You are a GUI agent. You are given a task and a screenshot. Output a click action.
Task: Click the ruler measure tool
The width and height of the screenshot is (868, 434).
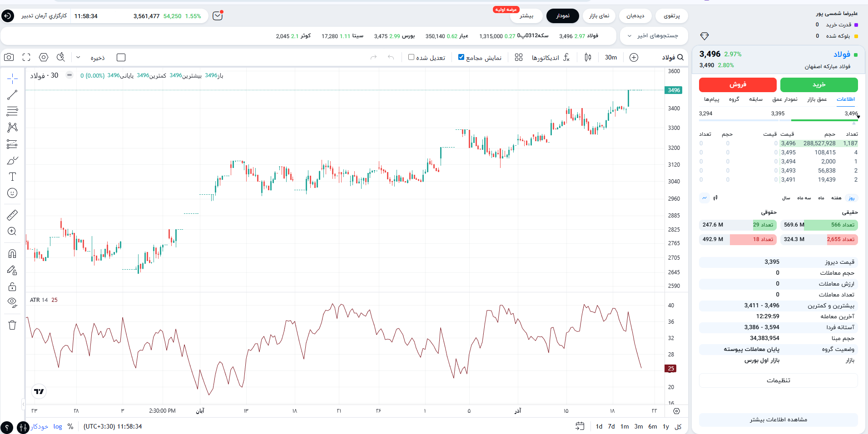pyautogui.click(x=12, y=215)
